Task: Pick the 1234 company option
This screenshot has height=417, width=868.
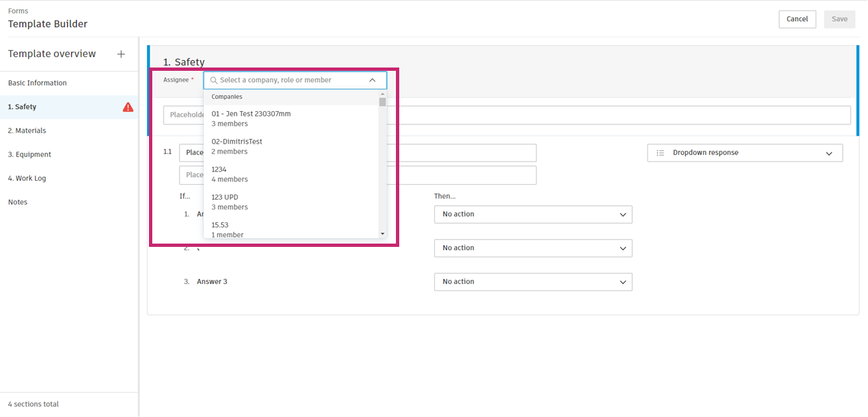Action: (x=229, y=174)
